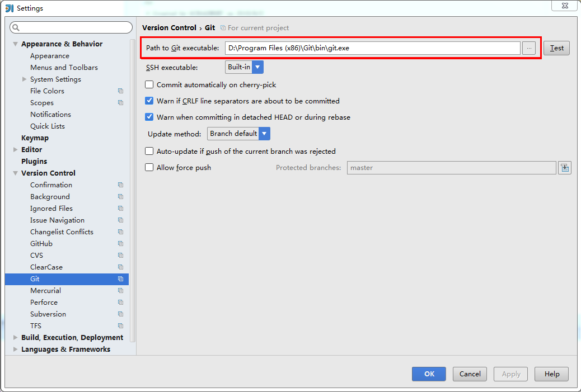Browse for Git executable with ellipsis button

point(529,48)
